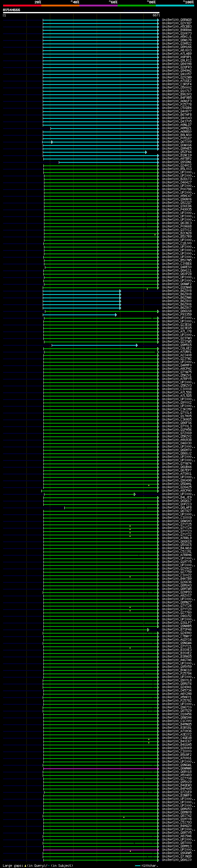Select the UniRef100_A9NLD7 label
The width and height of the screenshot is (197, 868).
click(x=177, y=125)
